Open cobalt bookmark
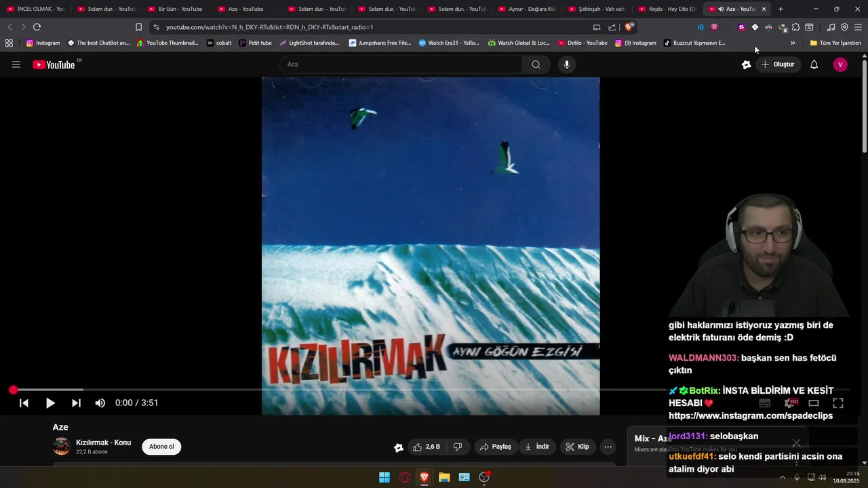 [x=219, y=43]
